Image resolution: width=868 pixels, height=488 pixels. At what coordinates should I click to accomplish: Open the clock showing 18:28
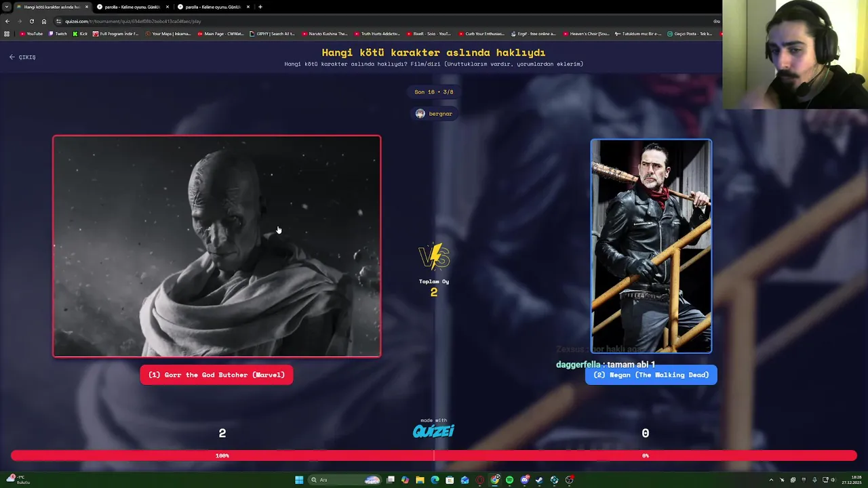pos(852,480)
